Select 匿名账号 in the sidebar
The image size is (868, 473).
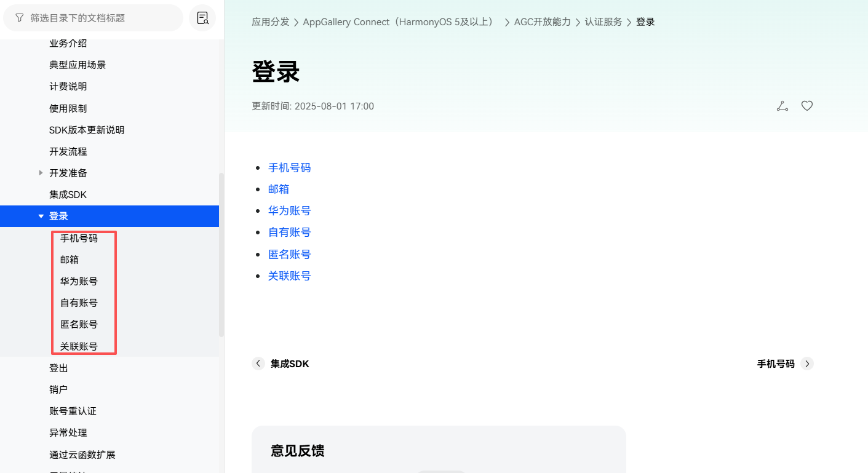pyautogui.click(x=79, y=324)
